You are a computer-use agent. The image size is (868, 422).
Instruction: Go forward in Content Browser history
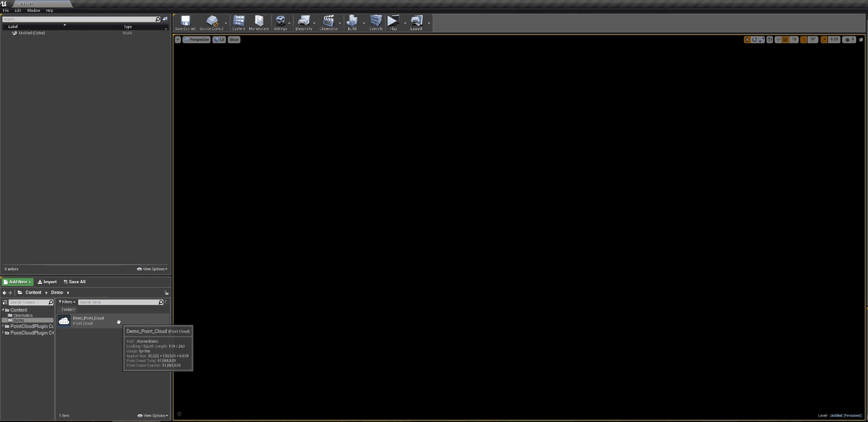coord(10,293)
